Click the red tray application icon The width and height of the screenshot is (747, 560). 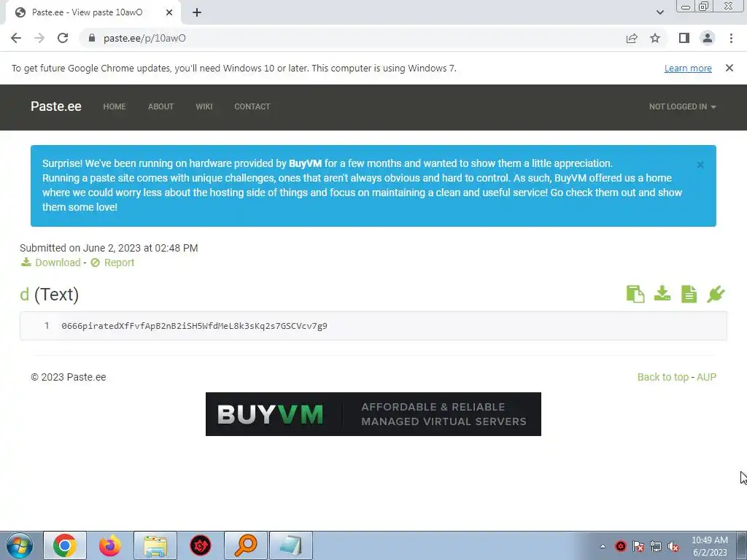(620, 546)
